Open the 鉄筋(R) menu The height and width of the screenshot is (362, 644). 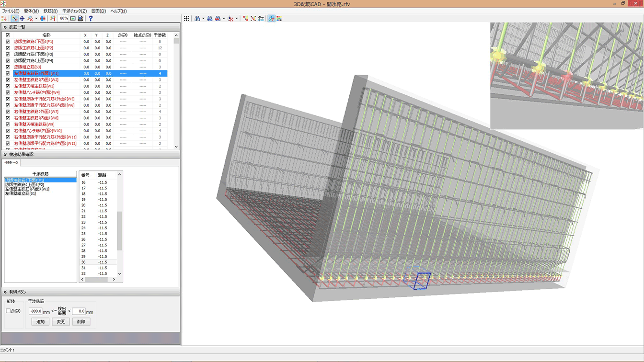[x=50, y=11]
